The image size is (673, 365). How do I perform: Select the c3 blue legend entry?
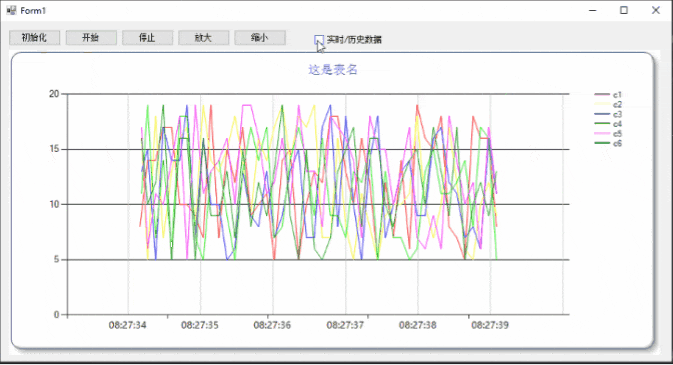tap(608, 114)
